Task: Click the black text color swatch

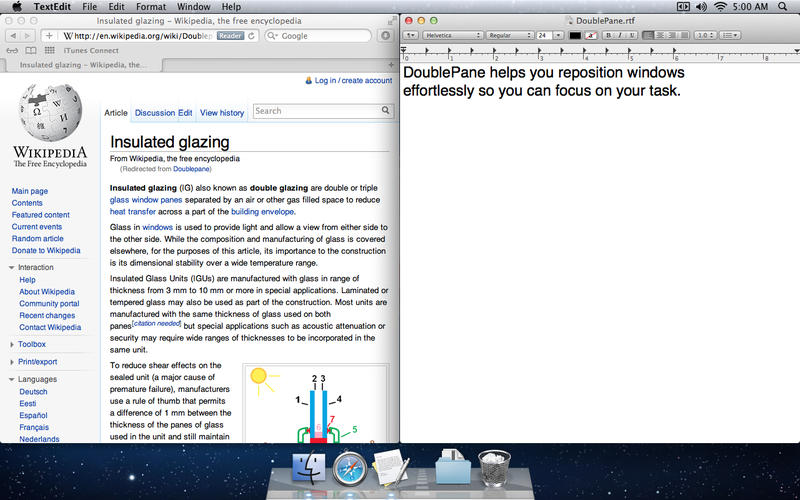Action: [x=575, y=35]
